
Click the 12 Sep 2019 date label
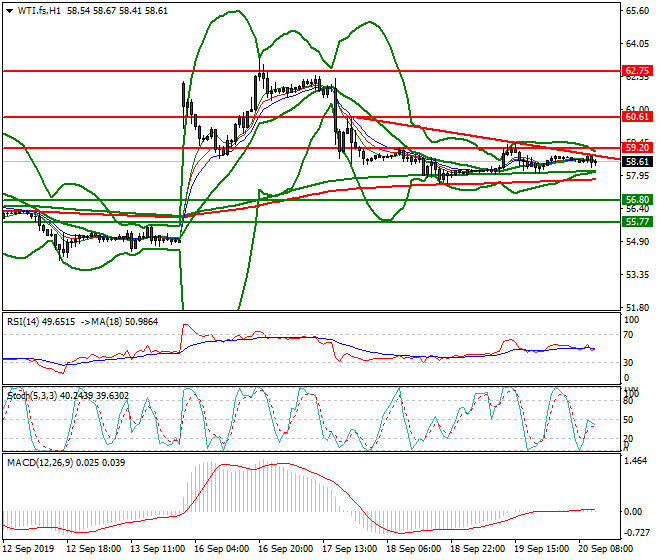click(x=28, y=549)
